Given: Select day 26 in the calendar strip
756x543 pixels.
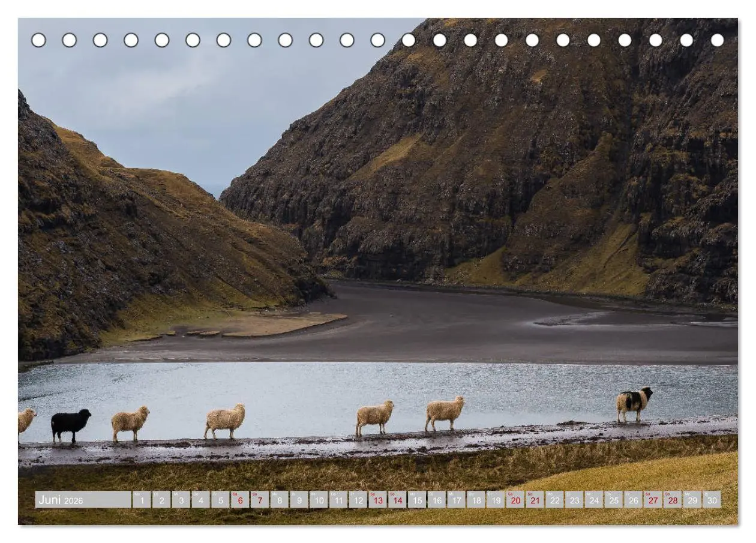Looking at the screenshot, I should [633, 500].
